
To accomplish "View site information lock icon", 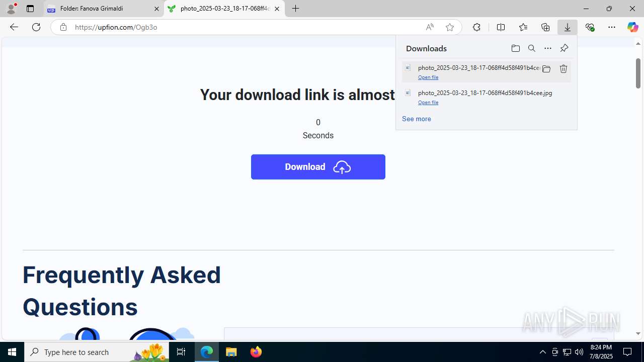I will (63, 27).
